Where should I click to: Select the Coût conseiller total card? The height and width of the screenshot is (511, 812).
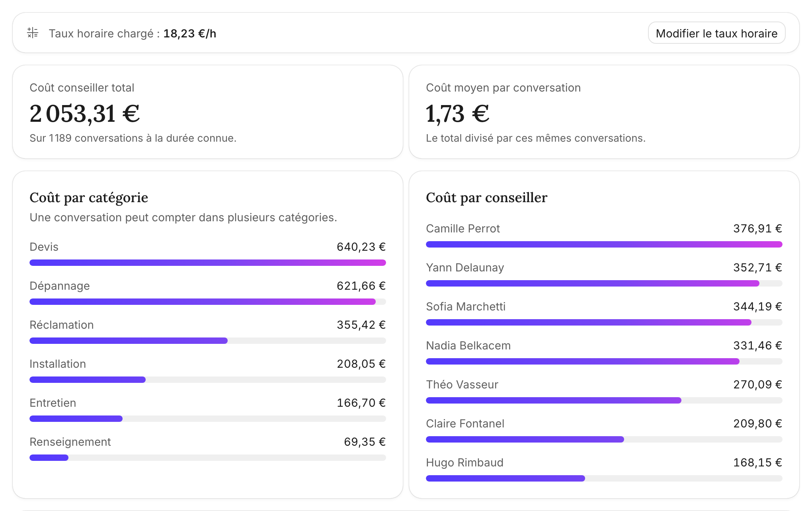point(208,112)
